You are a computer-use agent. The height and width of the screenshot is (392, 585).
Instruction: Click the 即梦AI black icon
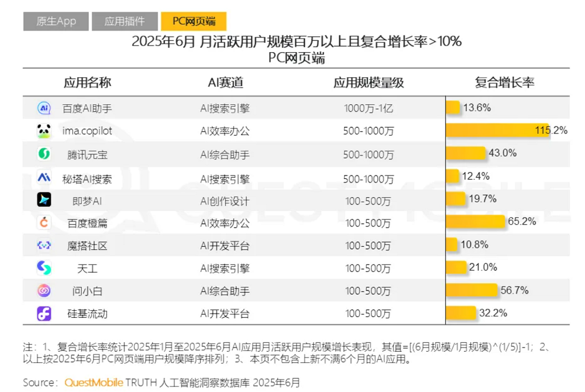tap(44, 200)
